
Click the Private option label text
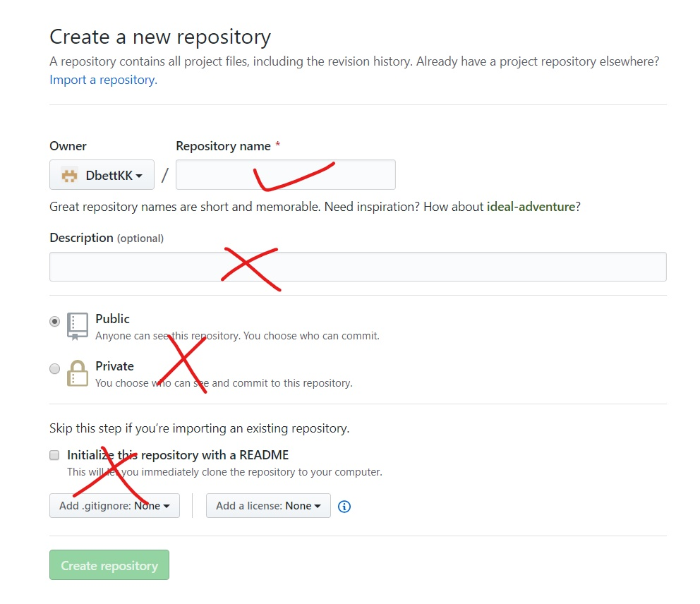click(114, 366)
